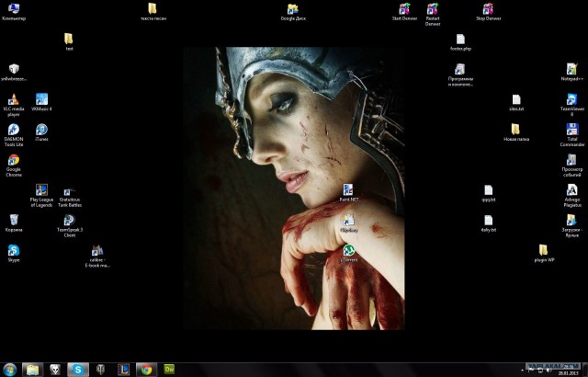Image resolution: width=588 pixels, height=377 pixels.
Task: Open the Notepad++ desktop shortcut
Action: tap(571, 70)
